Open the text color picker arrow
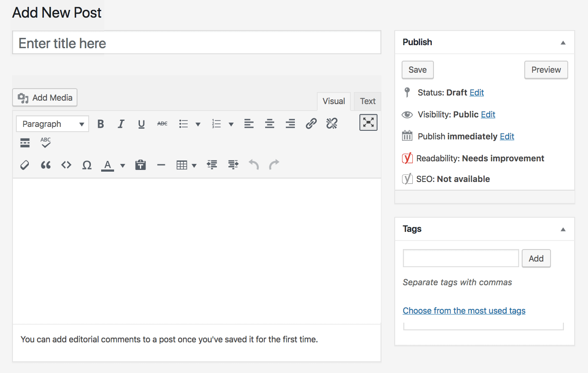The image size is (588, 373). [x=123, y=165]
